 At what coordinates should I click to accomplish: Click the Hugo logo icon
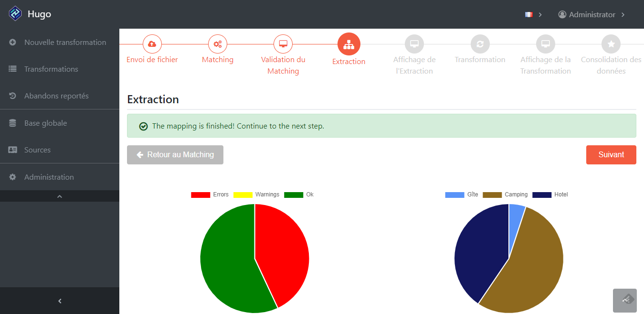pos(15,14)
